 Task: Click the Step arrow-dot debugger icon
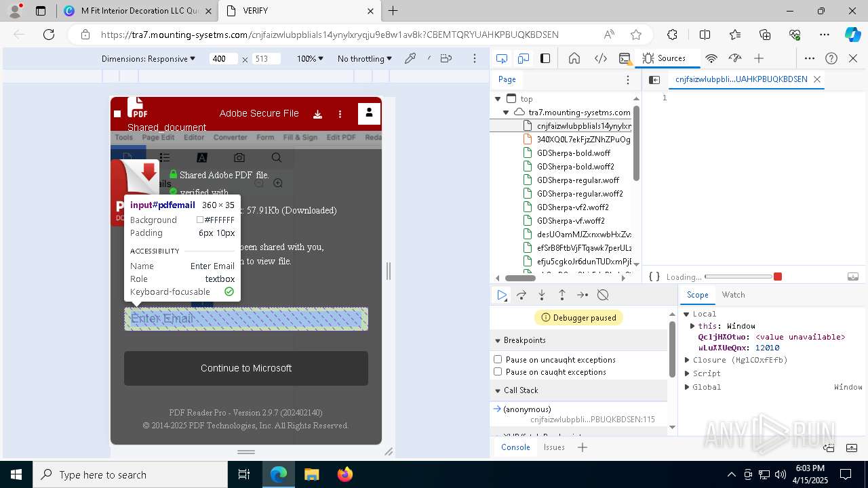coord(583,295)
